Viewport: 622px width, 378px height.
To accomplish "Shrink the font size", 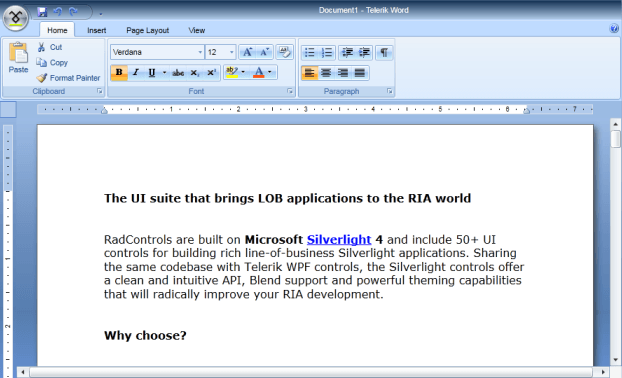I will pyautogui.click(x=264, y=52).
